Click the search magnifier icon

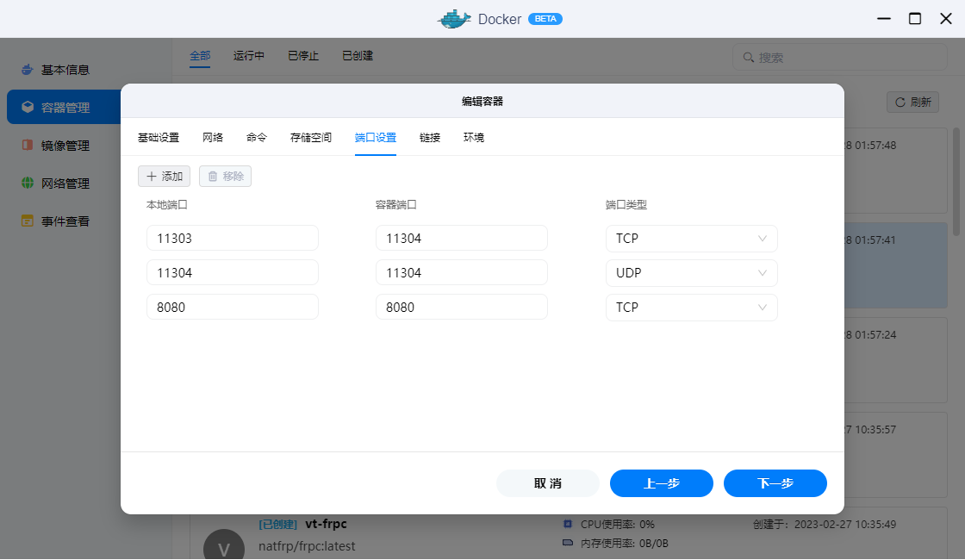coord(749,57)
